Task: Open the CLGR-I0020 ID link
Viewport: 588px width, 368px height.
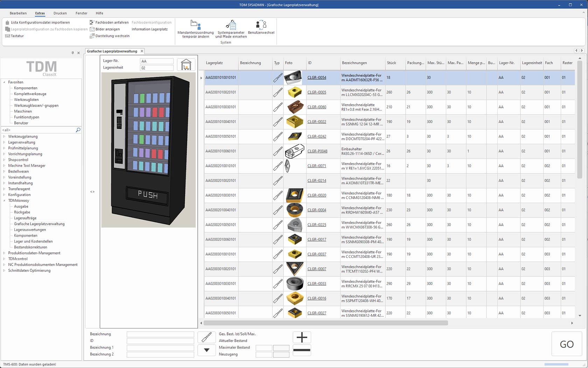Action: [x=317, y=196]
